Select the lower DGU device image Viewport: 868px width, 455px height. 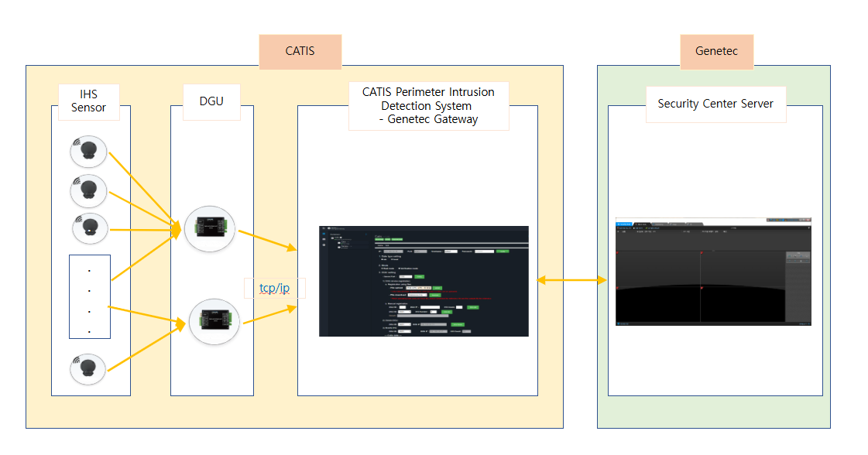pyautogui.click(x=214, y=322)
